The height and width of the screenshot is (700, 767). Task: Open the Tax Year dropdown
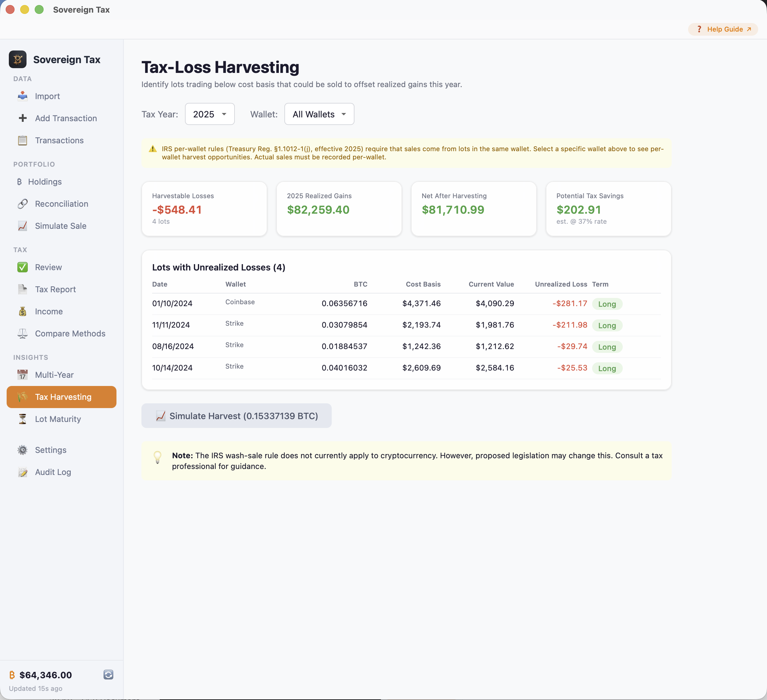210,114
